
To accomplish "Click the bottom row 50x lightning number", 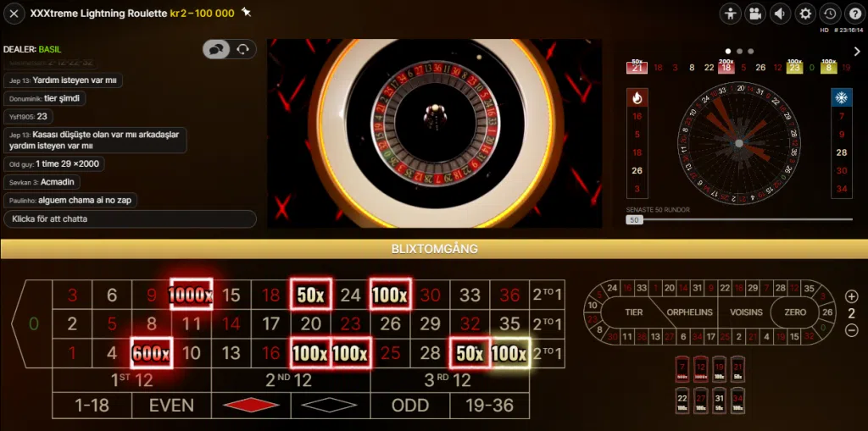I will (x=470, y=353).
